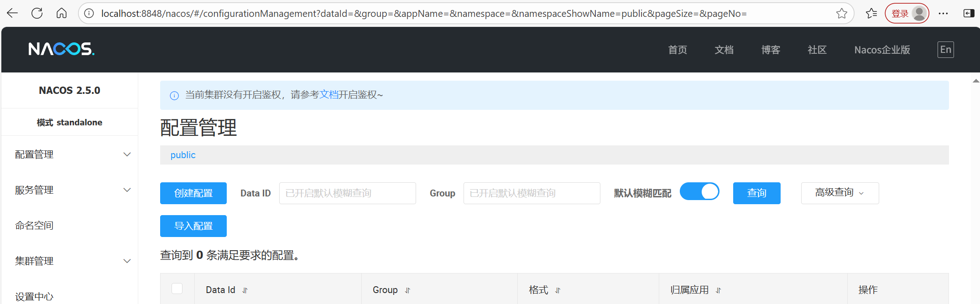Toggle the 默认模糊匹配 switch off
Screen dimensions: 980x304
(x=699, y=191)
